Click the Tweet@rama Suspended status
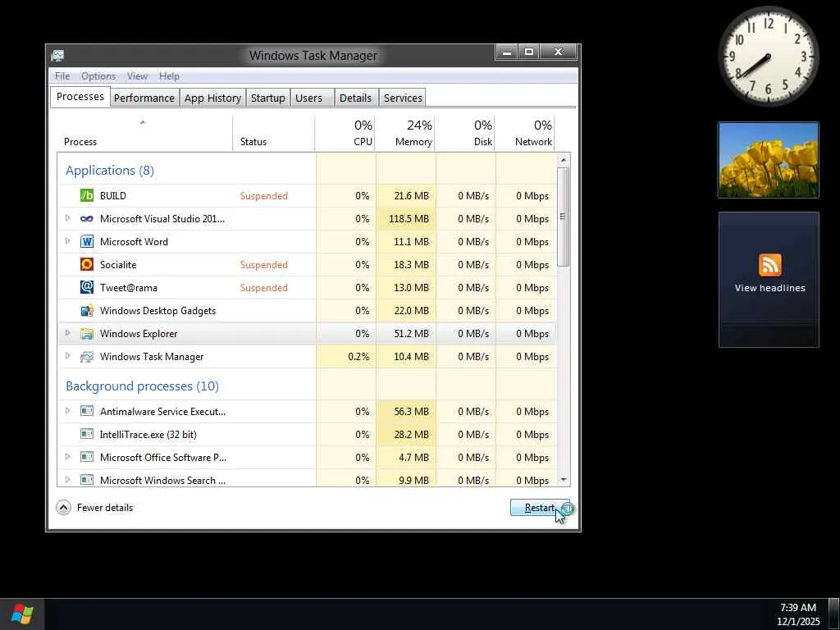 [x=263, y=288]
